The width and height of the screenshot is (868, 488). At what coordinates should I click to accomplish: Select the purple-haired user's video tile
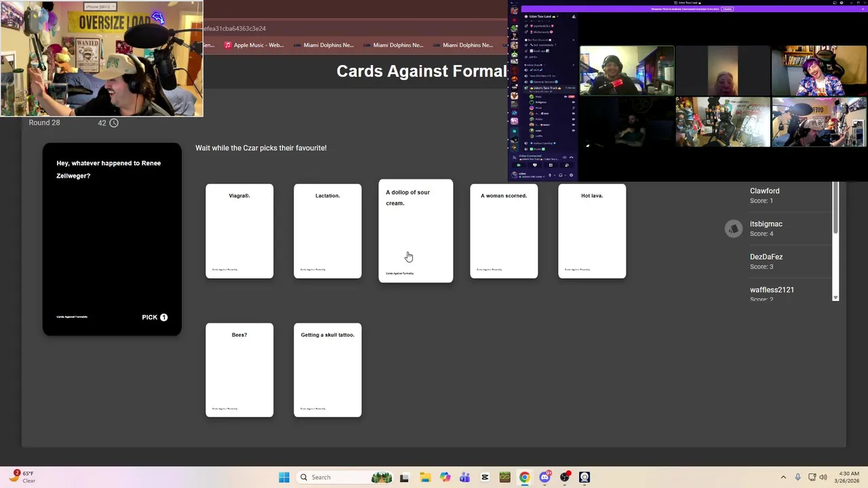pos(818,70)
